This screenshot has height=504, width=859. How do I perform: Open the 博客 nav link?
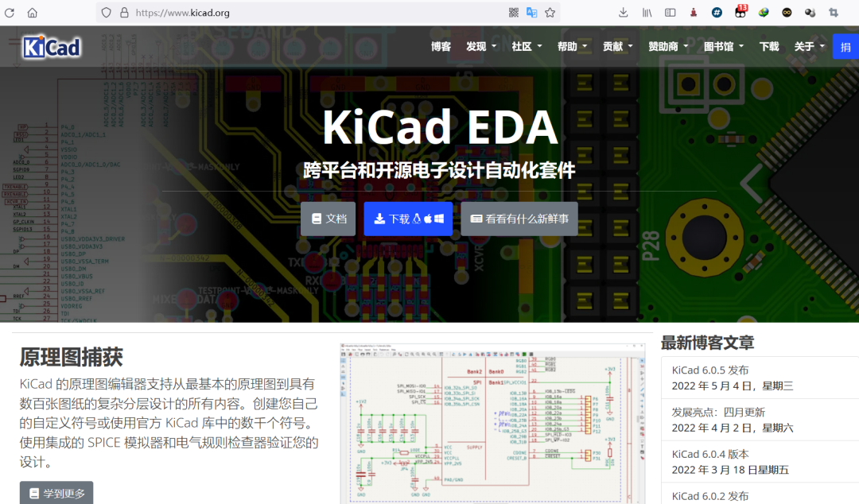point(441,47)
